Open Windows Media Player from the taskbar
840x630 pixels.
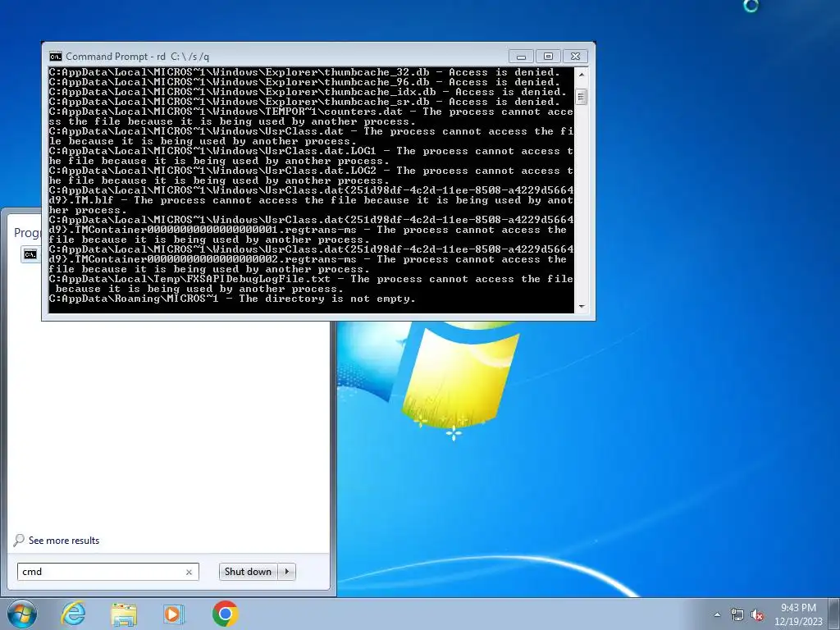174,614
